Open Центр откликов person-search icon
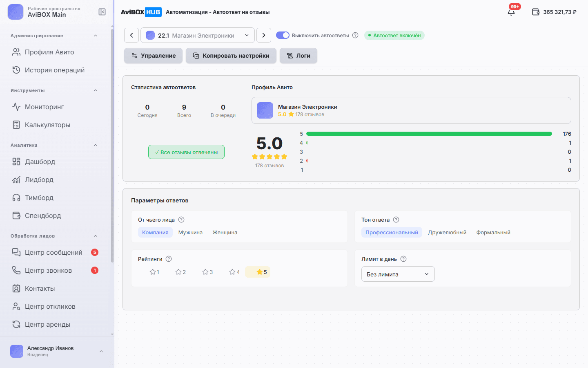Screen dimensions: 588x368 tap(16, 306)
